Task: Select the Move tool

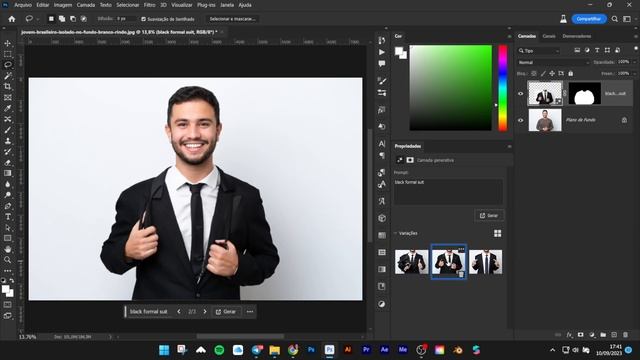Action: click(x=8, y=43)
